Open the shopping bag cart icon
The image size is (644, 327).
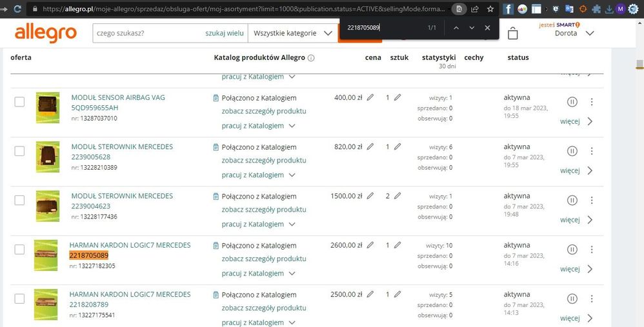[x=513, y=34]
